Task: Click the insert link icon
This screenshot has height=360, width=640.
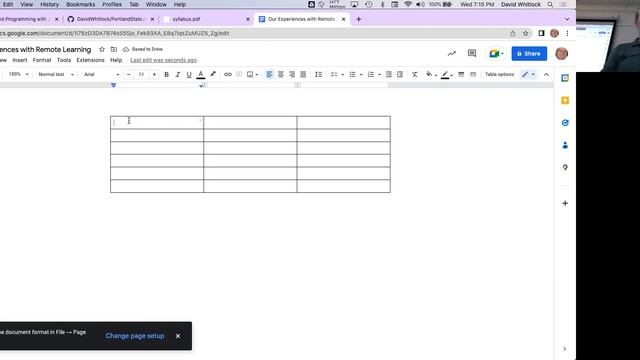Action: click(x=228, y=74)
